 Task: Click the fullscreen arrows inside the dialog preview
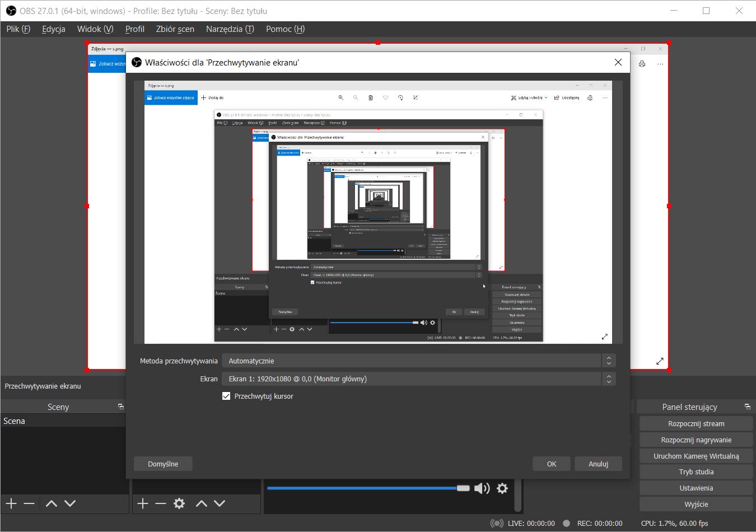(605, 337)
